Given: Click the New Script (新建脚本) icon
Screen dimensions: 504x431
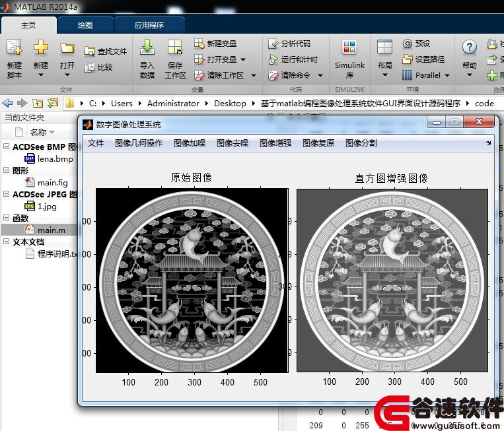Looking at the screenshot, I should [x=15, y=48].
